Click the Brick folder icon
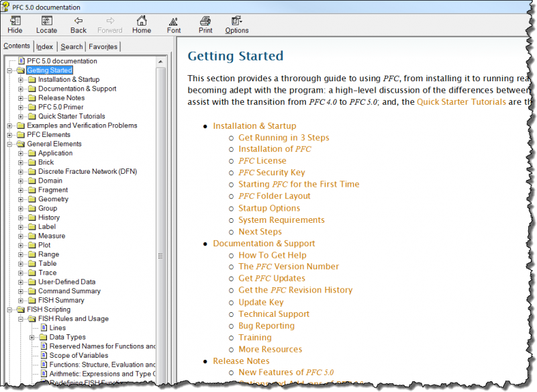Screen dimensions: 537x392 32,162
